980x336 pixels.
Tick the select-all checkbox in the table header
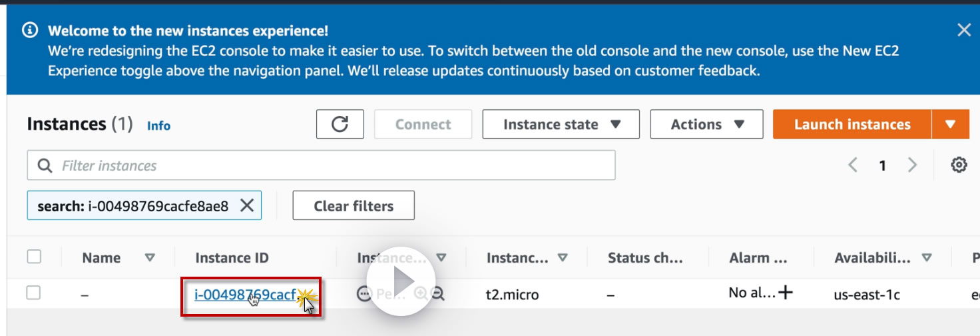(34, 257)
